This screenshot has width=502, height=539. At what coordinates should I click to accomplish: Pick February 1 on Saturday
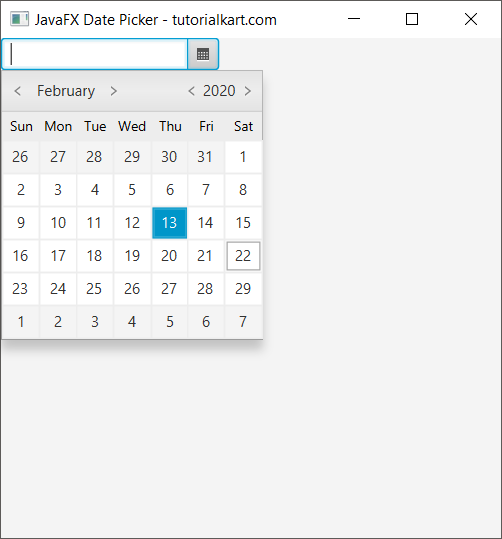[x=243, y=157]
